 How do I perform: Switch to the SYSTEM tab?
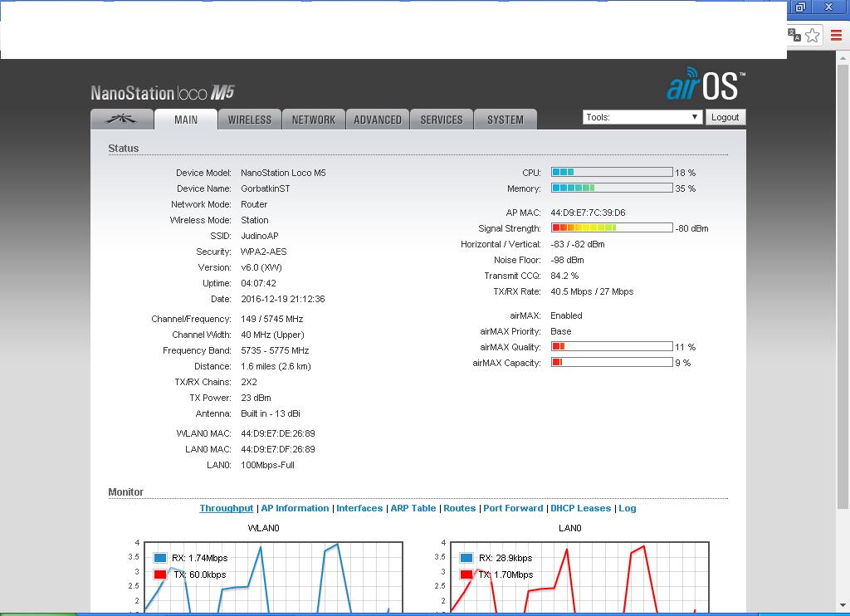(506, 120)
